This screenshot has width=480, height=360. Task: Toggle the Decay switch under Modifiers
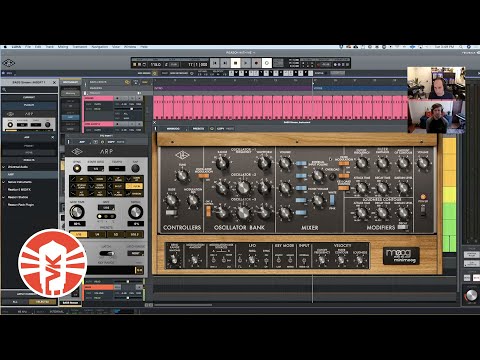[x=403, y=227]
